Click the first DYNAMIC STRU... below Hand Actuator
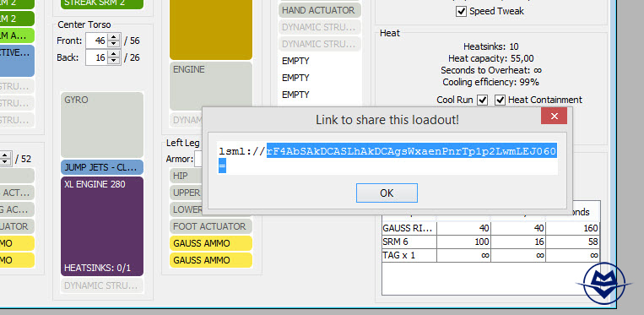Image resolution: width=644 pixels, height=315 pixels. tap(320, 27)
